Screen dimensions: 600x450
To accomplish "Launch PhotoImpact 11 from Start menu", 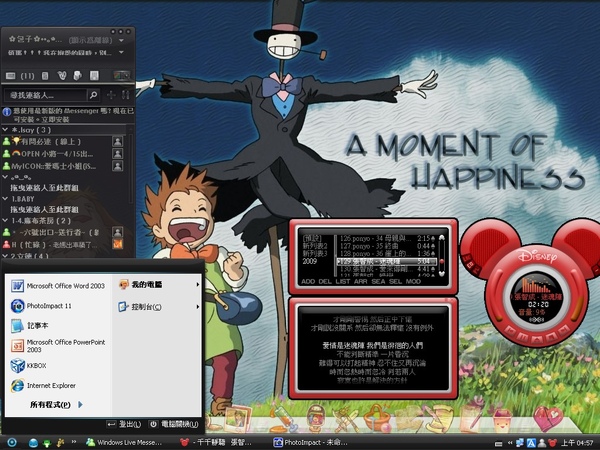I will [41, 306].
